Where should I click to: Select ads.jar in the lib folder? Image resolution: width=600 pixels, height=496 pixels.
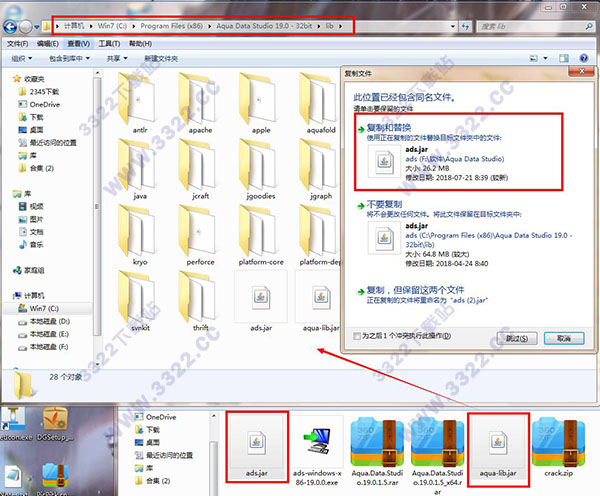click(261, 301)
